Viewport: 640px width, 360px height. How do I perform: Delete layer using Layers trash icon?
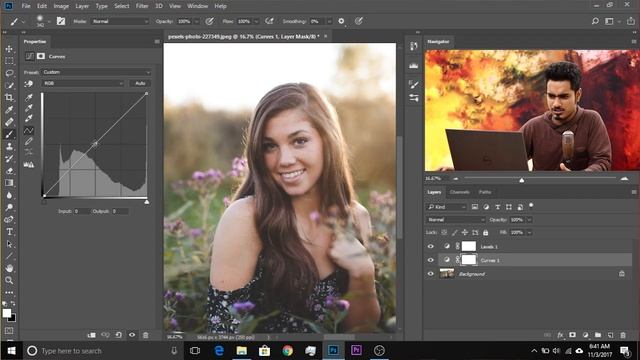623,335
